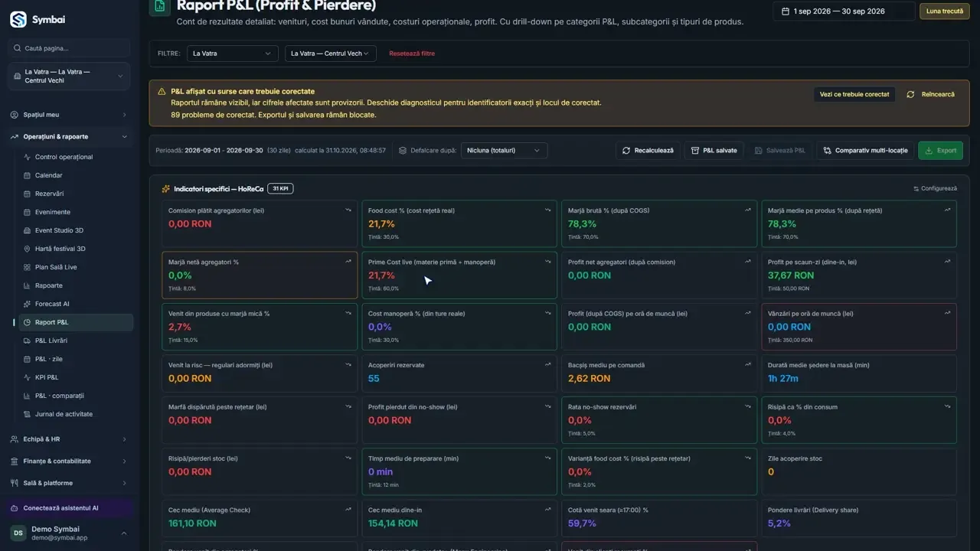The width and height of the screenshot is (980, 551).
Task: Click the Symbai logo icon
Action: point(18,19)
